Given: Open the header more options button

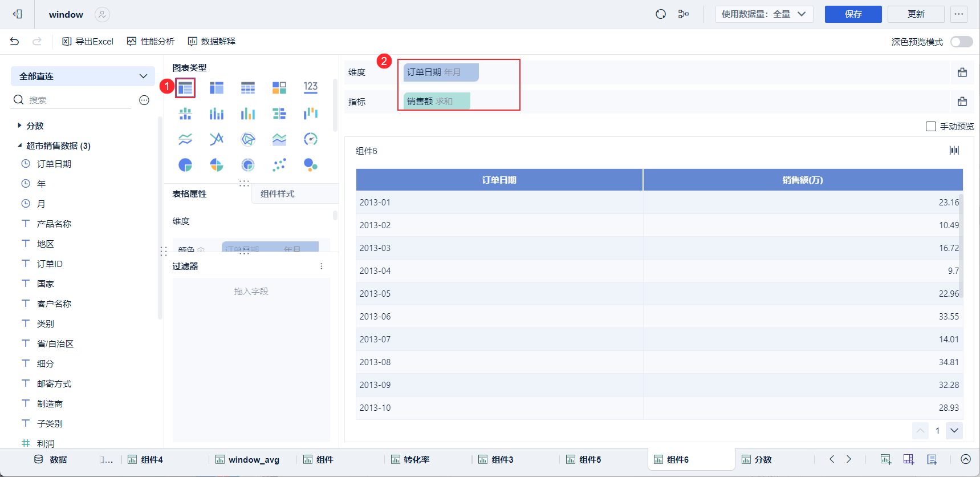Looking at the screenshot, I should pyautogui.click(x=959, y=14).
